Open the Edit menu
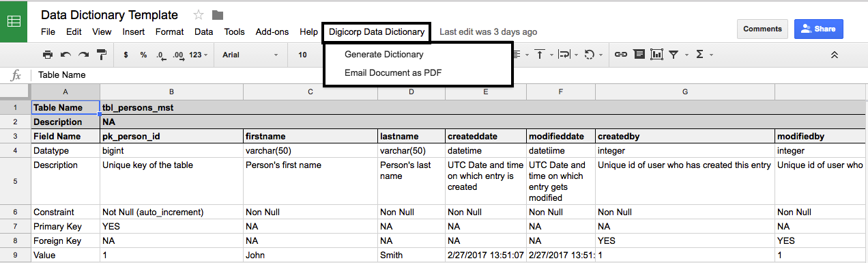Screen dimensions: 868x263 [x=74, y=31]
